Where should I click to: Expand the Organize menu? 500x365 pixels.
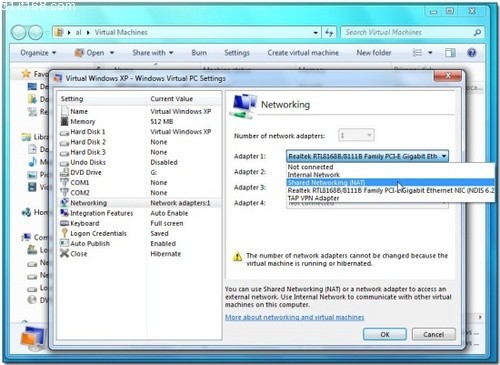pyautogui.click(x=38, y=53)
